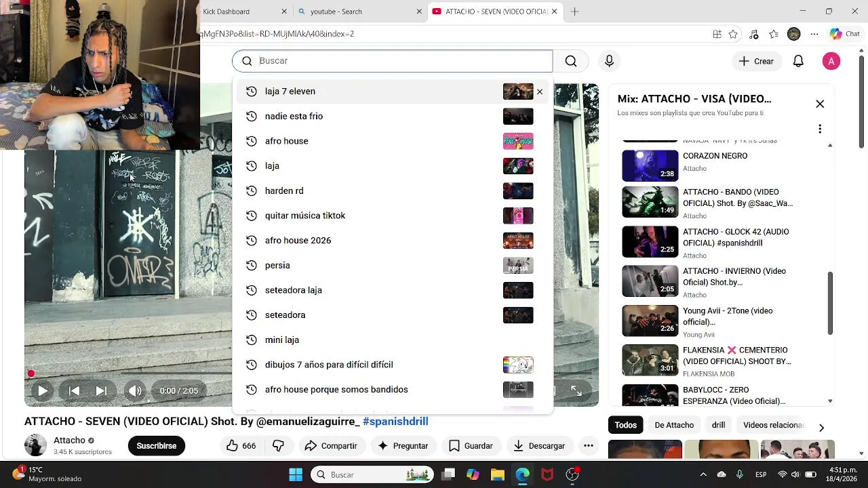868x488 pixels.
Task: Show more filter chips with the arrow
Action: point(821,428)
